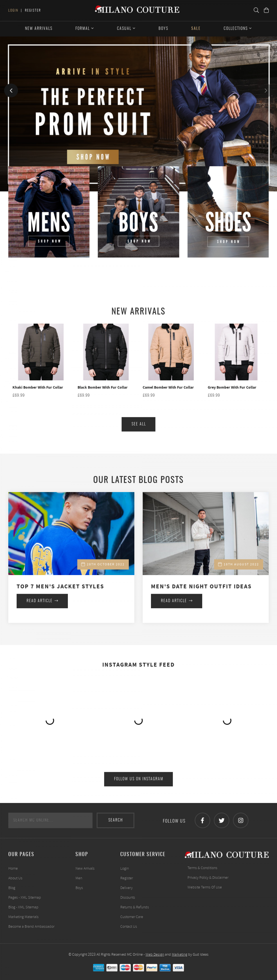Screen dimensions: 277x980
Task: Open Instagram via footer circle icon
Action: point(241,820)
